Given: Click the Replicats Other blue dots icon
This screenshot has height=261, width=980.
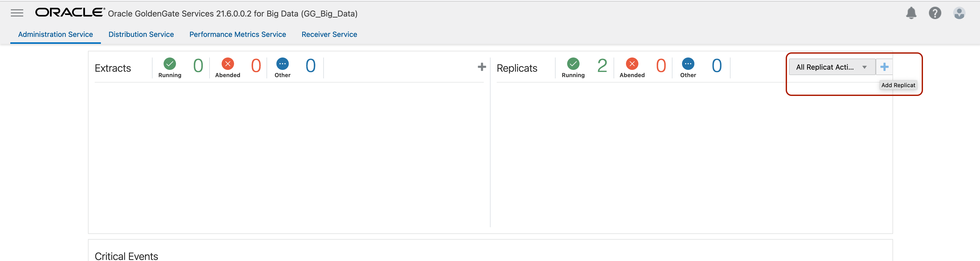Looking at the screenshot, I should click(x=688, y=63).
